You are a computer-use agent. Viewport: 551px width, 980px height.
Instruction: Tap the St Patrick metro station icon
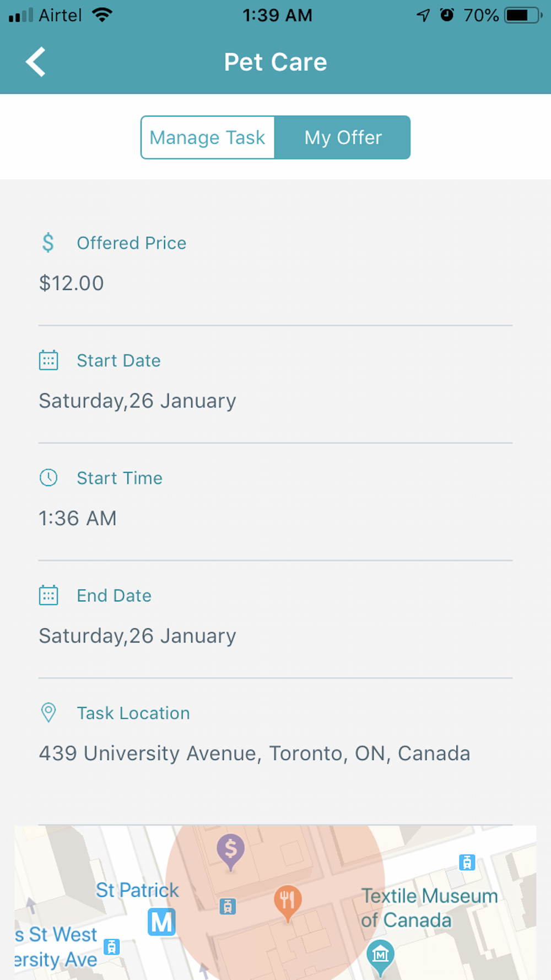click(x=161, y=922)
